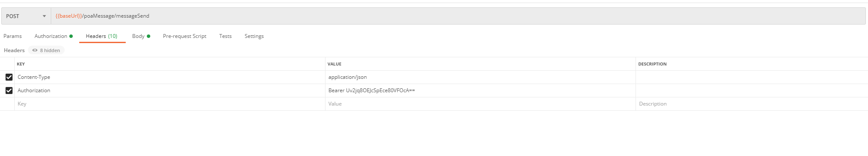Show the 8 hidden headers
Screen dimensions: 868x156
46,50
